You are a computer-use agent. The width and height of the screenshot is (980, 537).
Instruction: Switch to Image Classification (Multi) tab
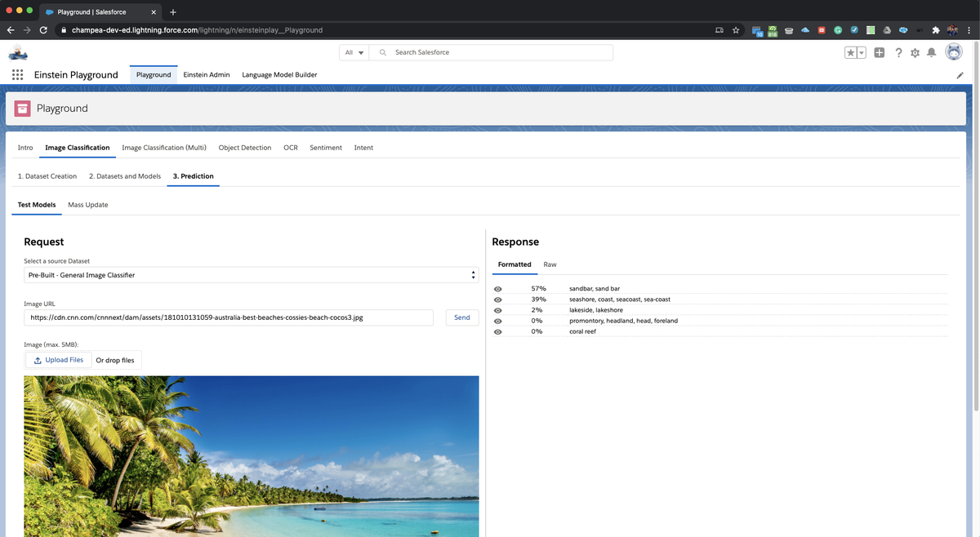point(164,148)
